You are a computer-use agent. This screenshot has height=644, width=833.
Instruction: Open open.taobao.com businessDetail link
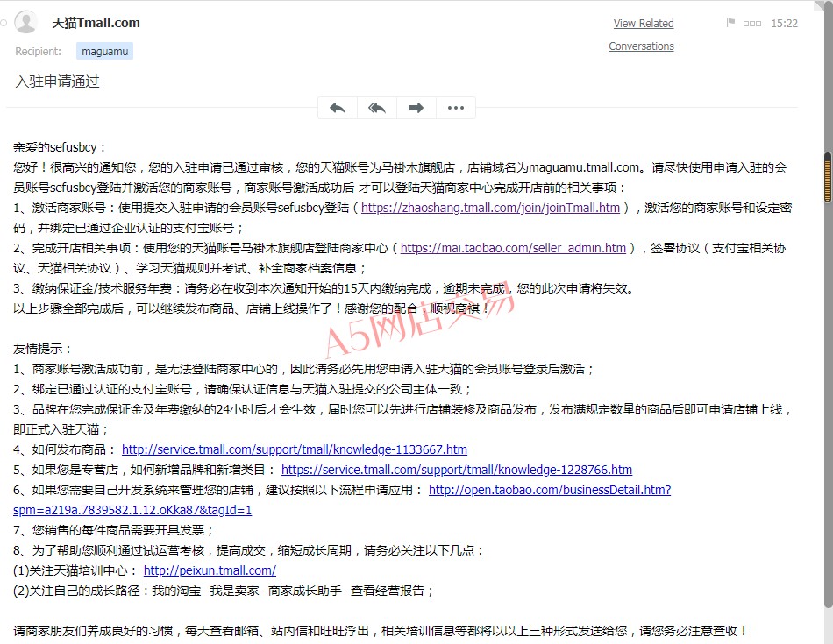click(550, 490)
